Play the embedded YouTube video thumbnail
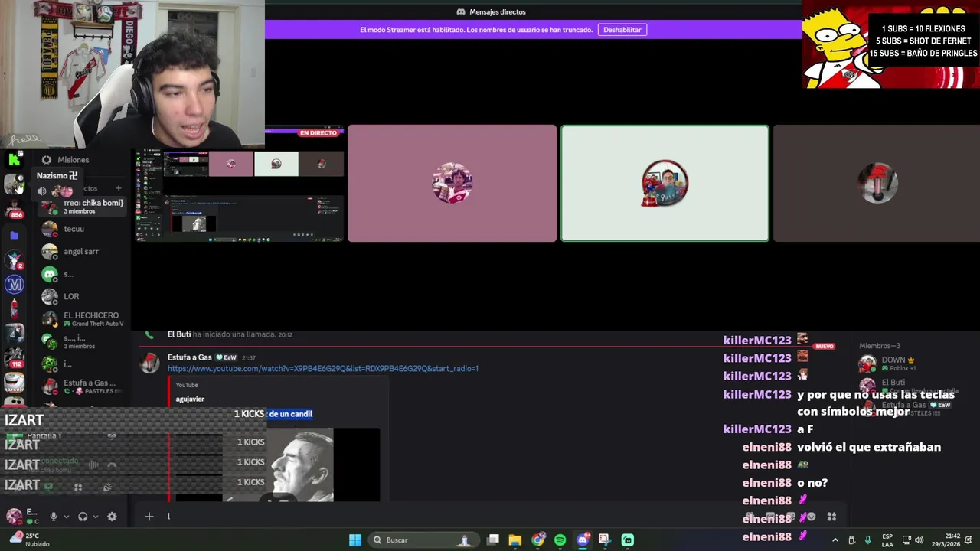980x551 pixels. (x=277, y=465)
